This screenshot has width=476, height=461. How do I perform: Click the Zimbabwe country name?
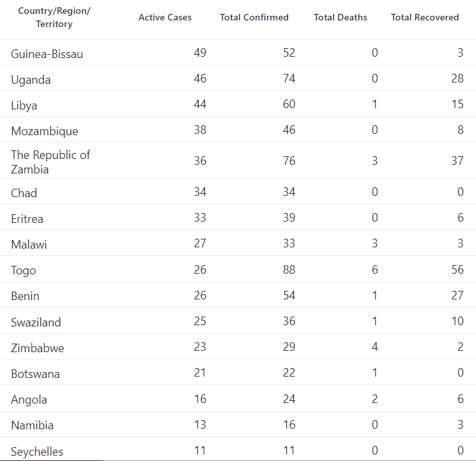point(38,348)
